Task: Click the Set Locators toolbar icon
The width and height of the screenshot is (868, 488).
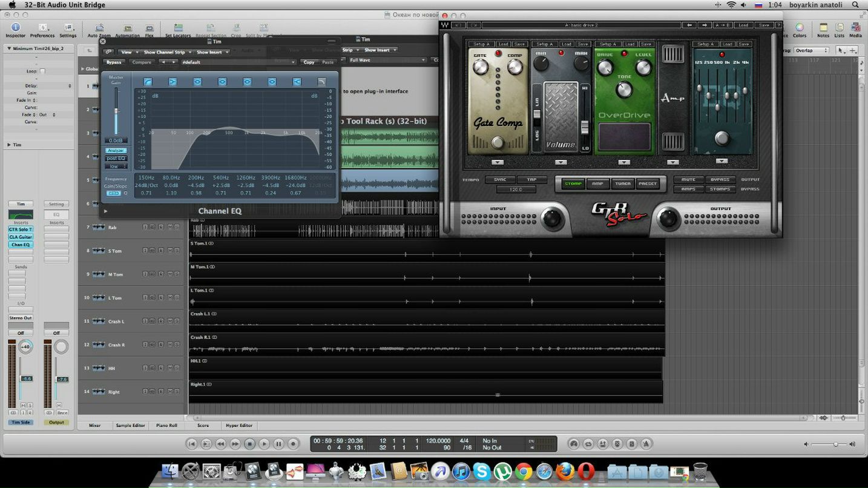Action: click(178, 28)
